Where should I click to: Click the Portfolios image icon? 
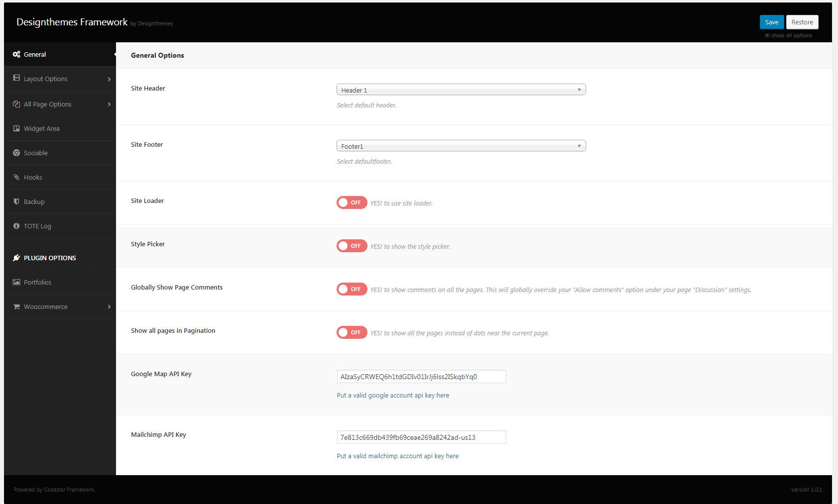(x=16, y=282)
